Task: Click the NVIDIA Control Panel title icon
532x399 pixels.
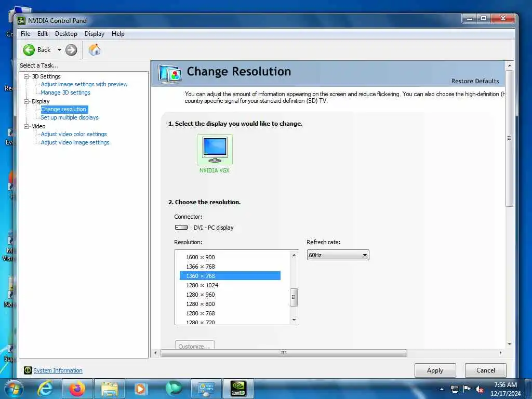Action: [x=21, y=21]
